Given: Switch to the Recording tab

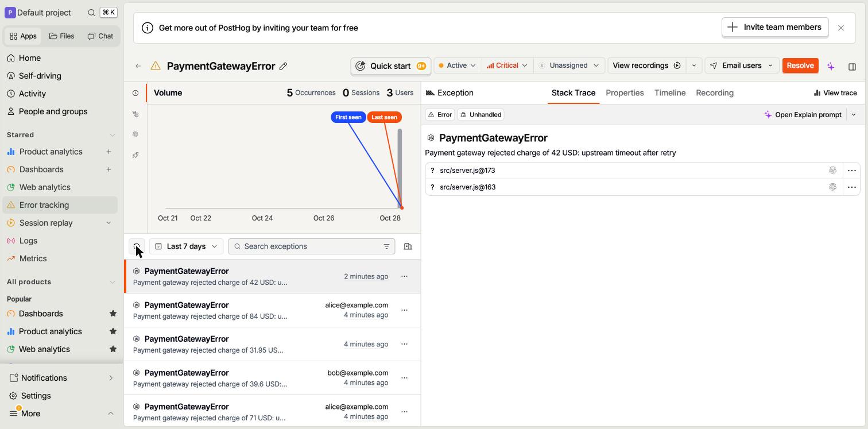Looking at the screenshot, I should click(x=715, y=93).
